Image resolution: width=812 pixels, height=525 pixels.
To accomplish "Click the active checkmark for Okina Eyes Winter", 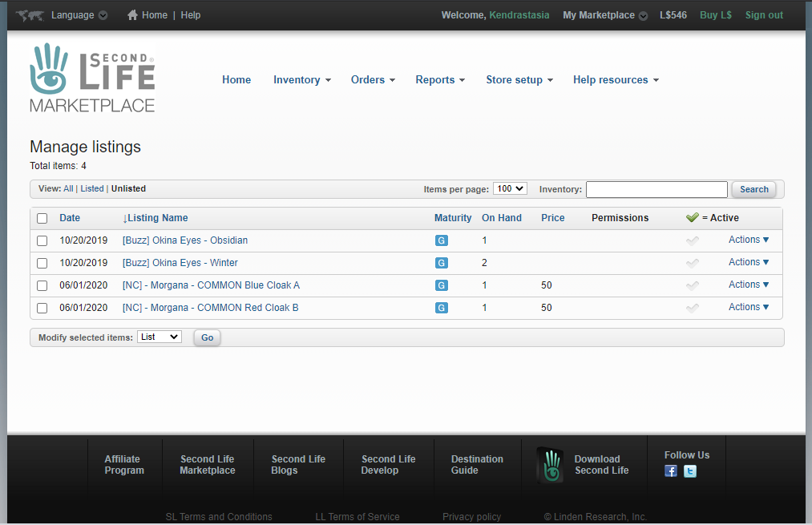I will pyautogui.click(x=693, y=263).
